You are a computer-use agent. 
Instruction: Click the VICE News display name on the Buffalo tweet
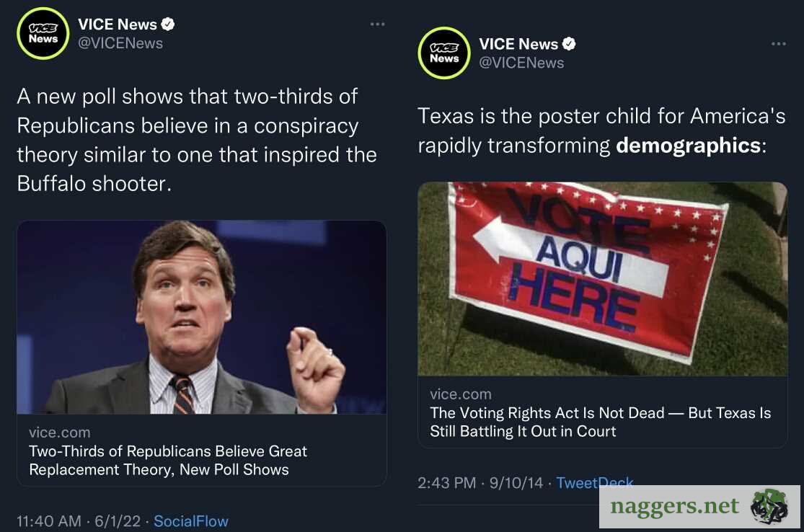click(117, 25)
